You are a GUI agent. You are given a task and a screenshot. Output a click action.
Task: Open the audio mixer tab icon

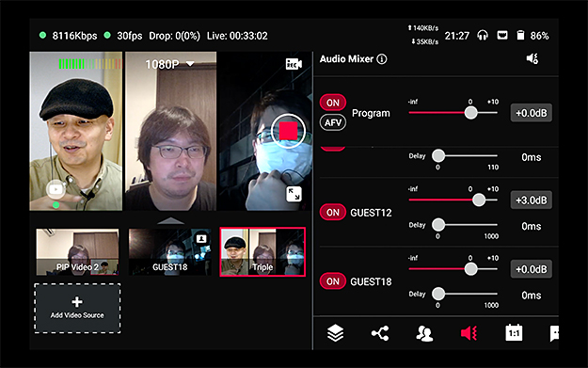point(469,333)
